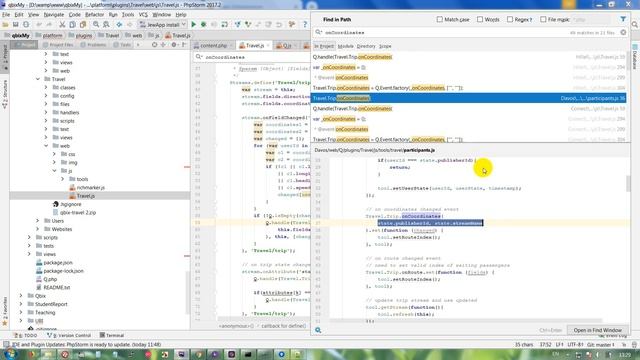Select the In Project scope tab

[x=324, y=46]
